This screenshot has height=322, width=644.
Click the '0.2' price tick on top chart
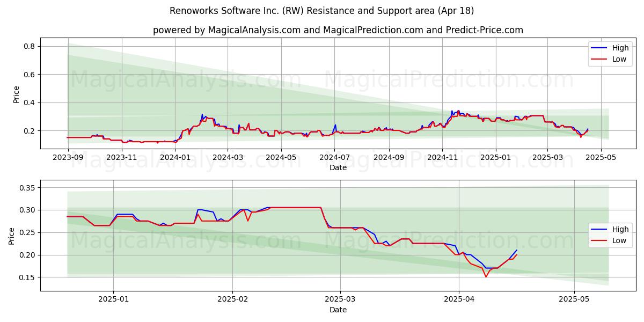pyautogui.click(x=30, y=131)
